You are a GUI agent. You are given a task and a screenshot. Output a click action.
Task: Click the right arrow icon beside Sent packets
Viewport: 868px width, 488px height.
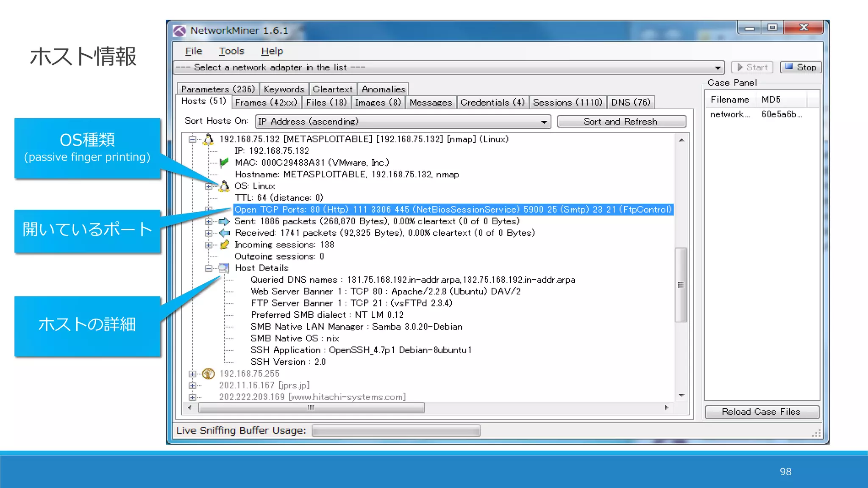(x=224, y=221)
